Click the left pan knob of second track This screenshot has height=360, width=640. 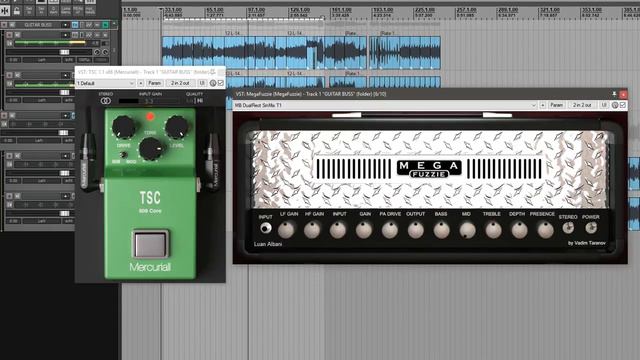coord(97,52)
